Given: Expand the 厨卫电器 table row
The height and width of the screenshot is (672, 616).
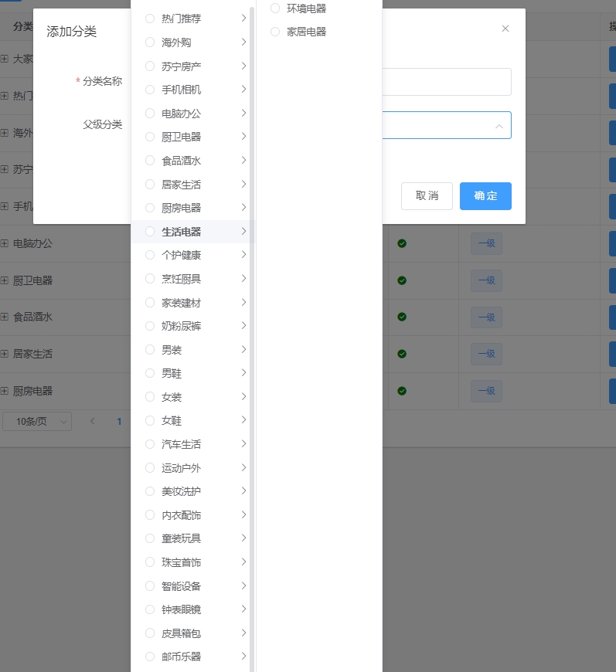Looking at the screenshot, I should (5, 280).
